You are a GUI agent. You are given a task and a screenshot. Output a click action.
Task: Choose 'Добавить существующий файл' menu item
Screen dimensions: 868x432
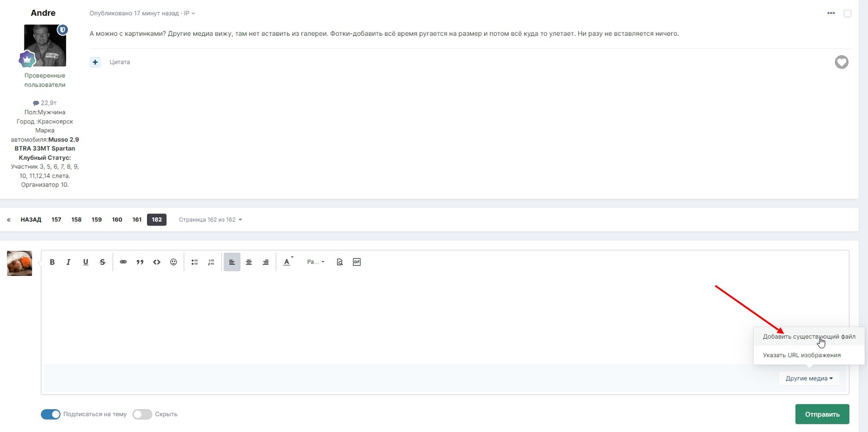coord(809,337)
